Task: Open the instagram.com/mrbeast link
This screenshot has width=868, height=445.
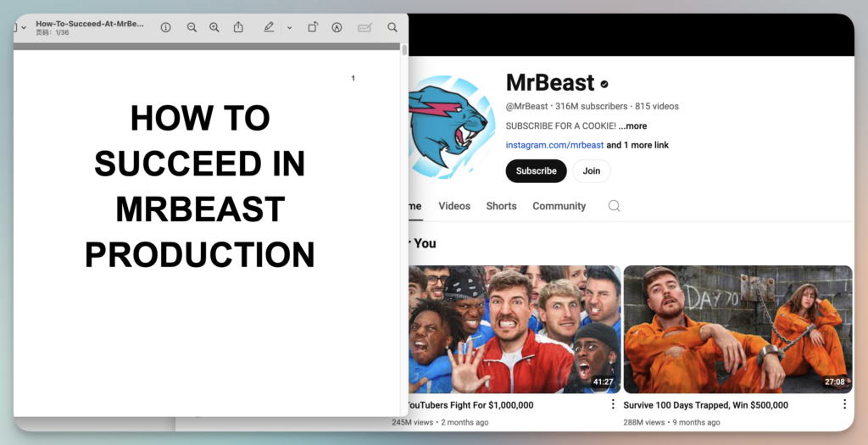Action: [554, 145]
